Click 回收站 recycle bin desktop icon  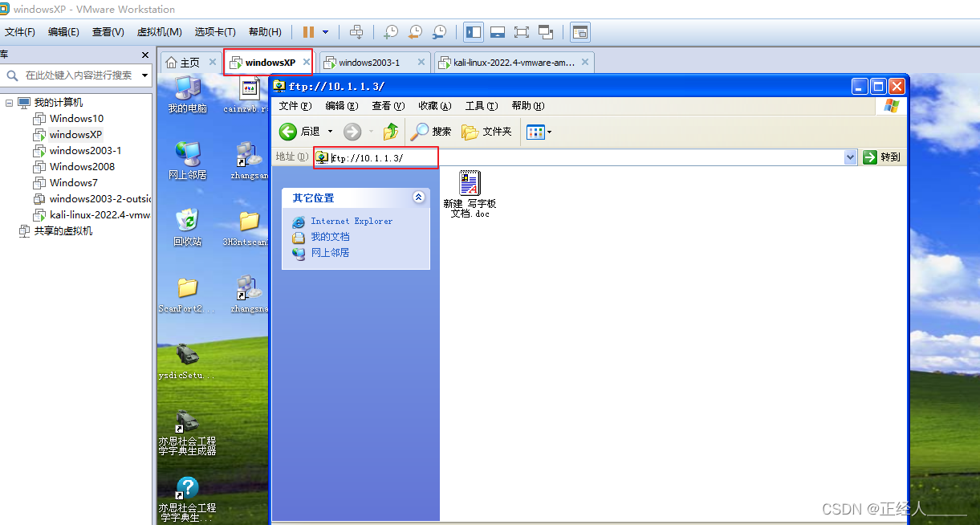187,227
